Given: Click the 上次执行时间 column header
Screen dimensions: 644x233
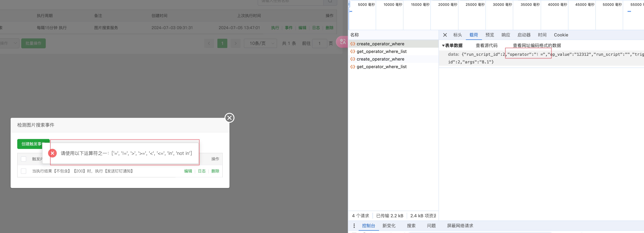Looking at the screenshot, I should click(249, 16).
